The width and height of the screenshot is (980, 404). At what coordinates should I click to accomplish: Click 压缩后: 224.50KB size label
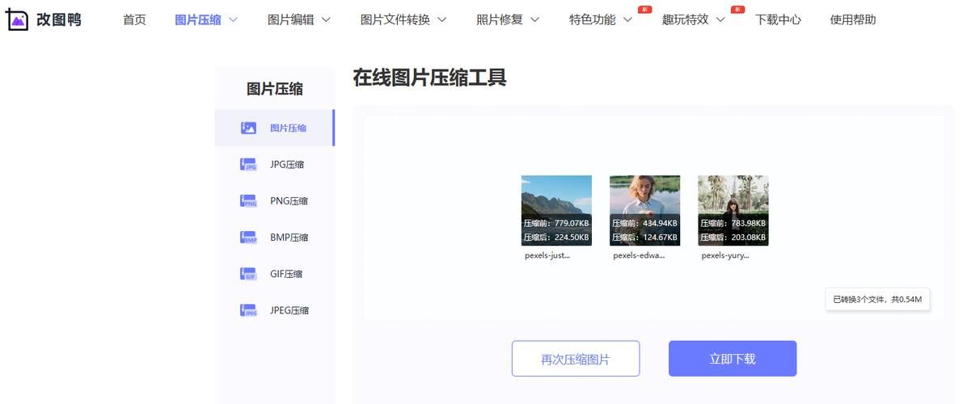coord(556,238)
